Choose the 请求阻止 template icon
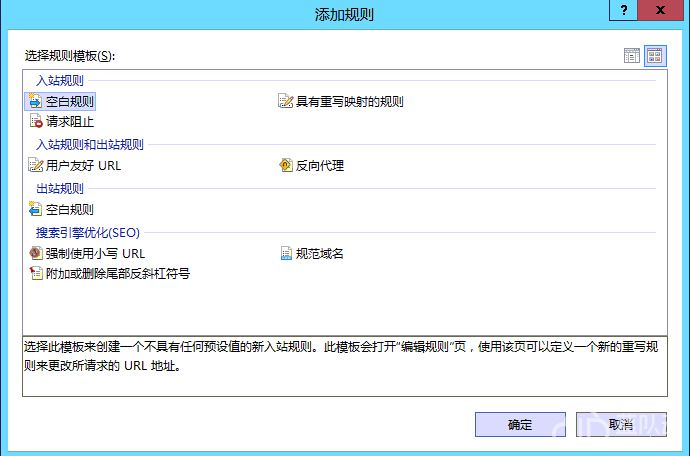Screen dimensions: 690x456 37,122
